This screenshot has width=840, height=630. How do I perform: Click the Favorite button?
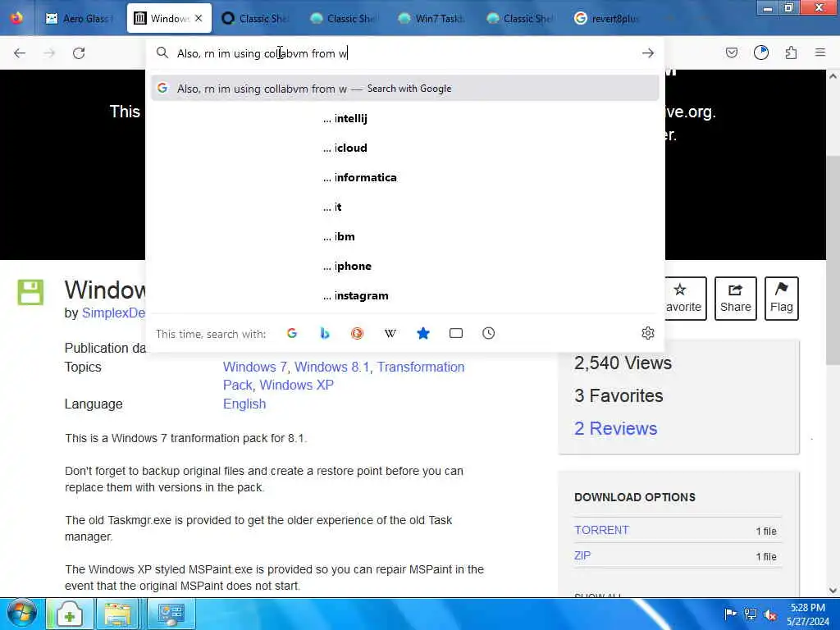pyautogui.click(x=685, y=299)
